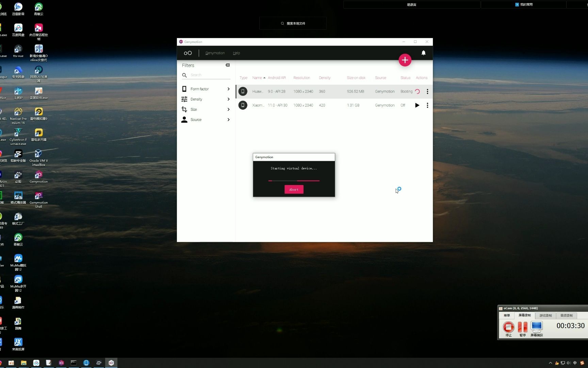Open Genymotion desktop shortcut

[x=38, y=177]
